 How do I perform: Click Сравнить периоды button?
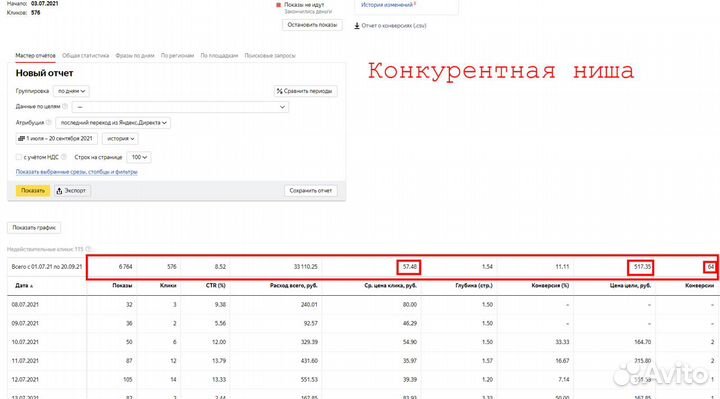pos(305,91)
